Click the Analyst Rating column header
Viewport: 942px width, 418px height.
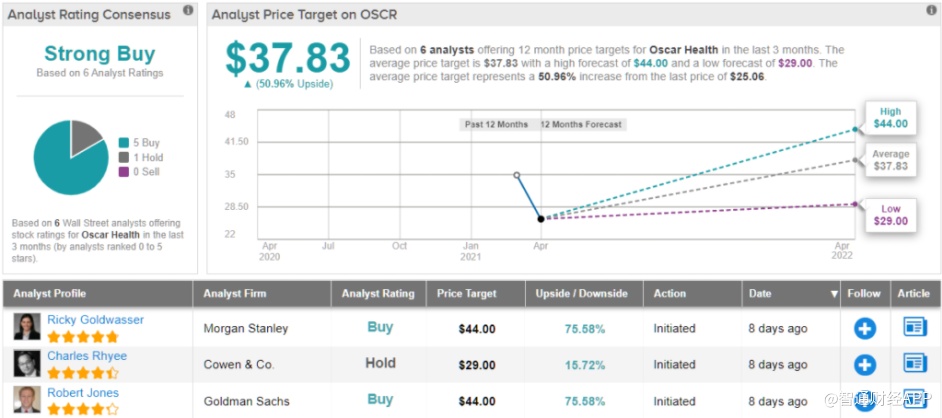coord(377,294)
